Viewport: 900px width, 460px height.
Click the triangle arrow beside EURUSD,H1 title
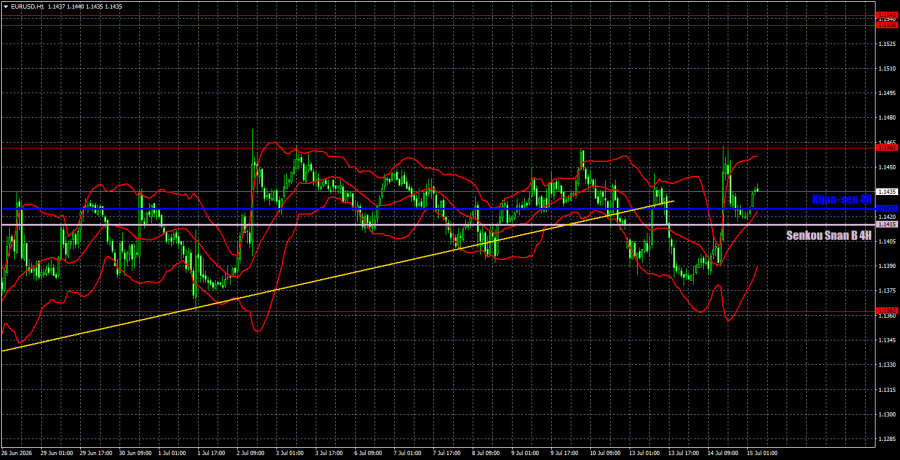pos(5,4)
